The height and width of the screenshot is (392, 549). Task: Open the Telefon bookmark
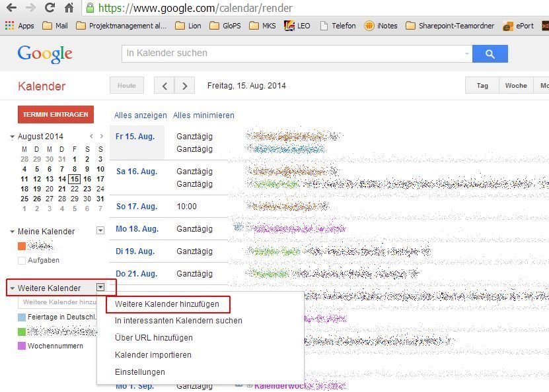(338, 26)
